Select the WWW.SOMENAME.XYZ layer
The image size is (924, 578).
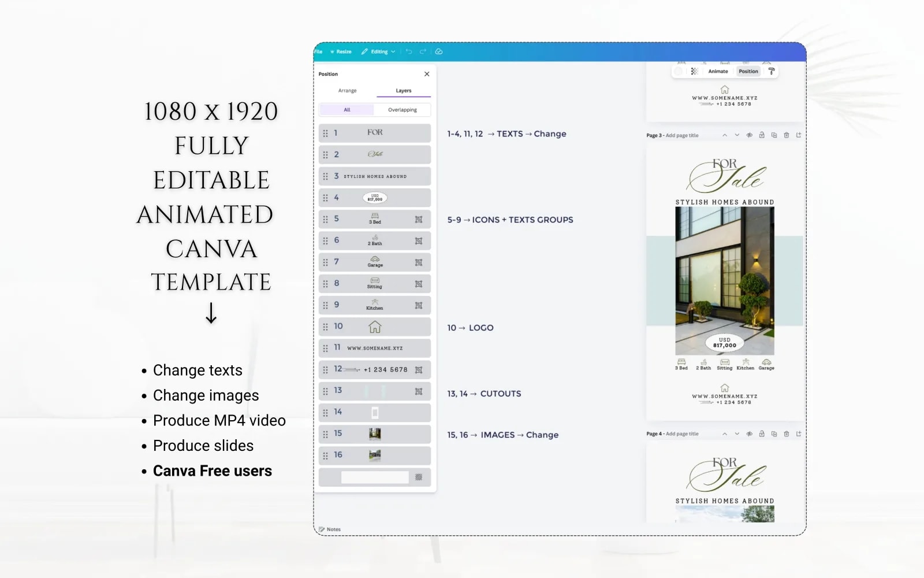[x=375, y=348]
